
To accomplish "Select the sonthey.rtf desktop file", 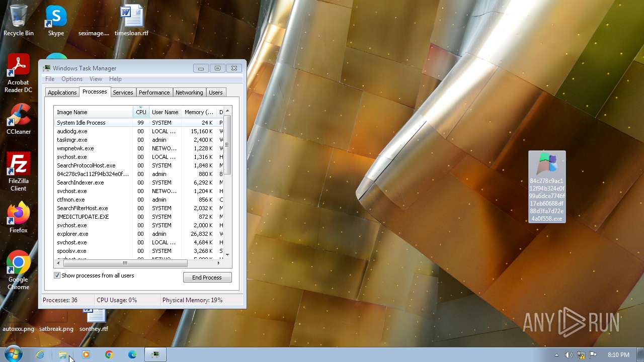I will [94, 321].
